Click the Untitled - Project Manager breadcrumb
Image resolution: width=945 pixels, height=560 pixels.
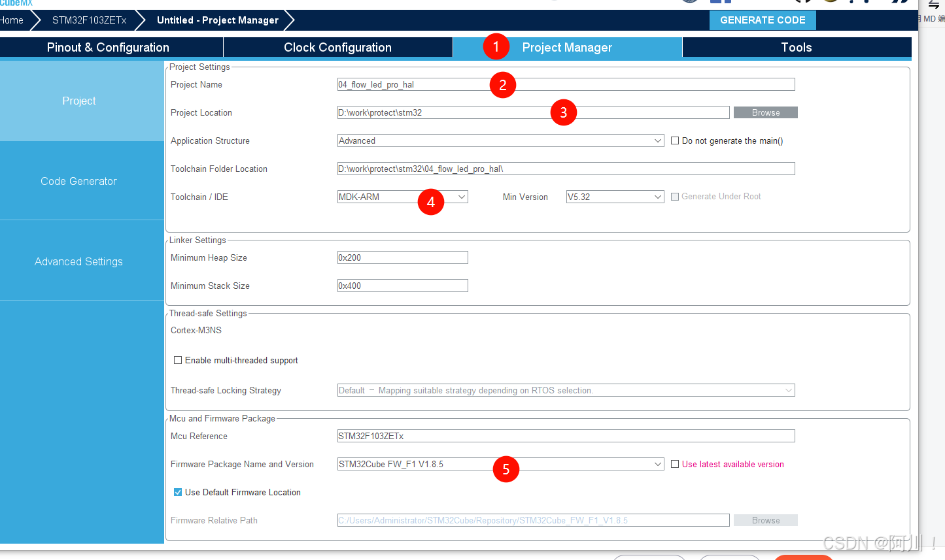pos(218,20)
